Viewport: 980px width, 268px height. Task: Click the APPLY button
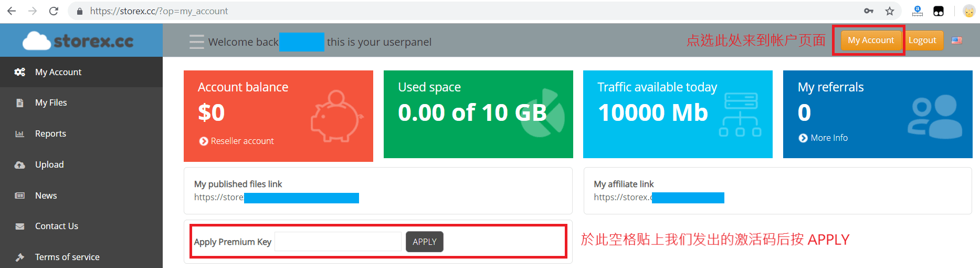point(425,242)
